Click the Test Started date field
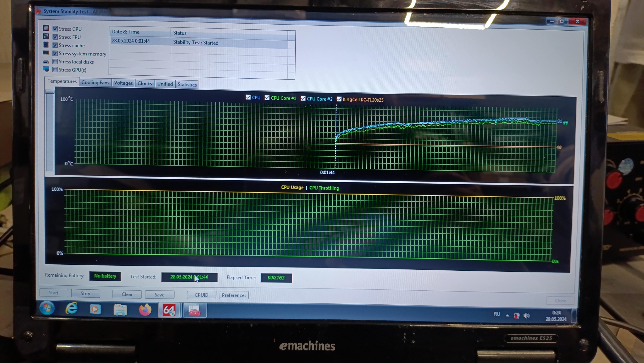This screenshot has height=363, width=644. coord(190,277)
